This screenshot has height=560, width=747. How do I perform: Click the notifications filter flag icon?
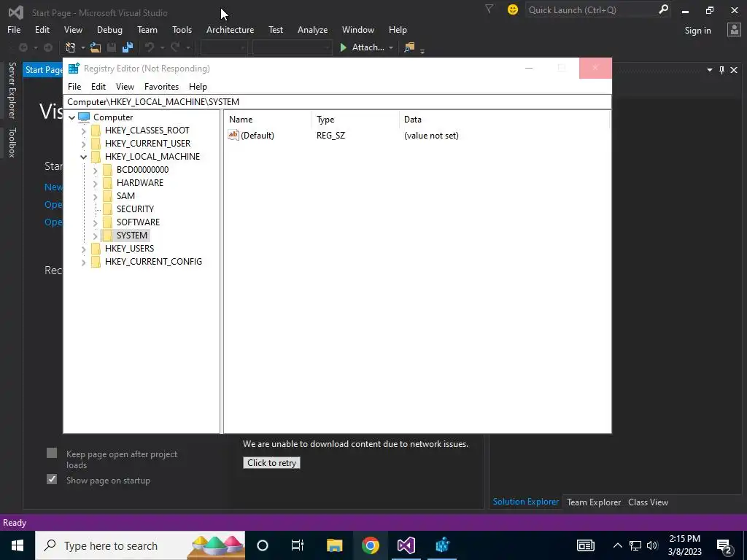489,9
